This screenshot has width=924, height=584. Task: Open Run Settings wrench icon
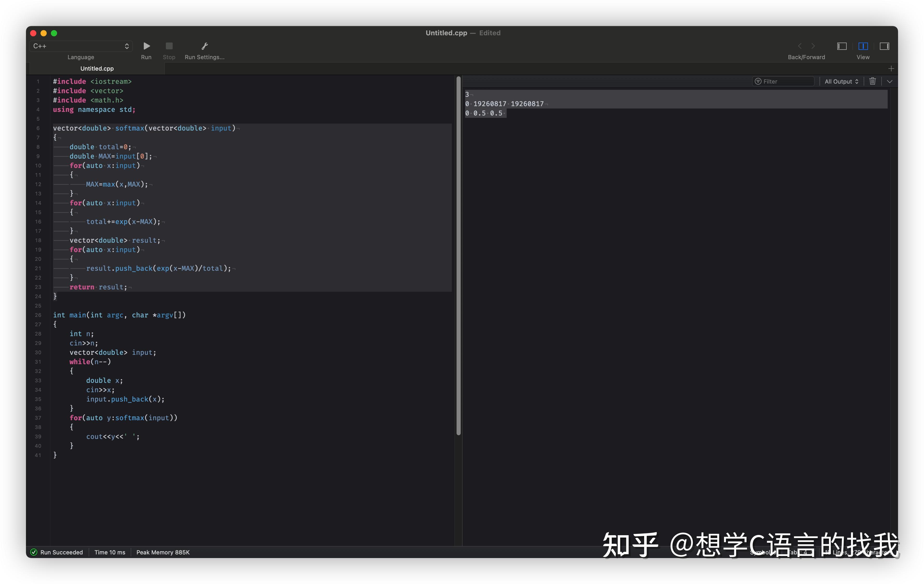[205, 46]
